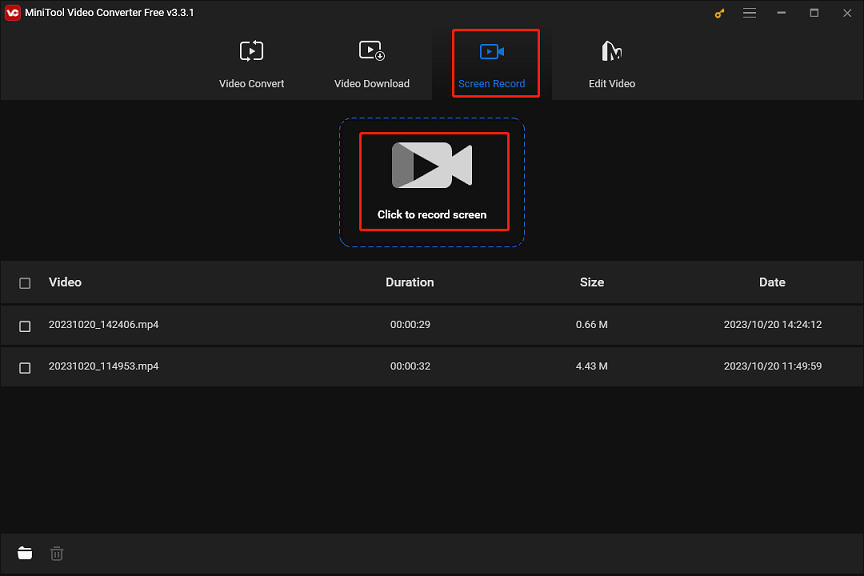Click the Duration column header
Image resolution: width=864 pixels, height=576 pixels.
click(409, 282)
